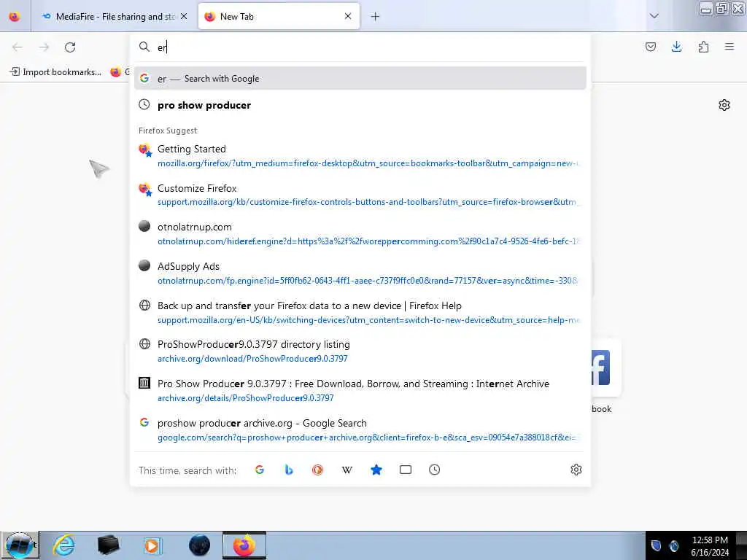The width and height of the screenshot is (747, 560).
Task: Open the AdSupply Ads suggestion
Action: click(360, 273)
